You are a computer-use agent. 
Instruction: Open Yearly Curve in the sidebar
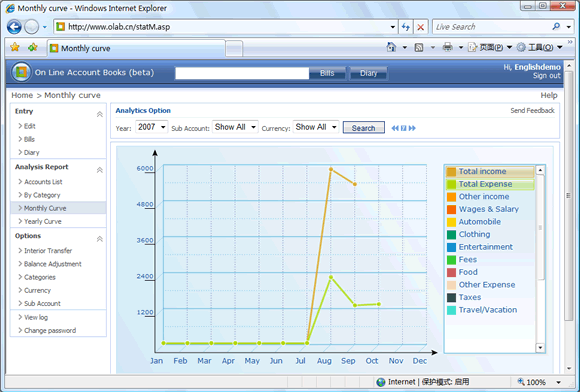pos(43,222)
